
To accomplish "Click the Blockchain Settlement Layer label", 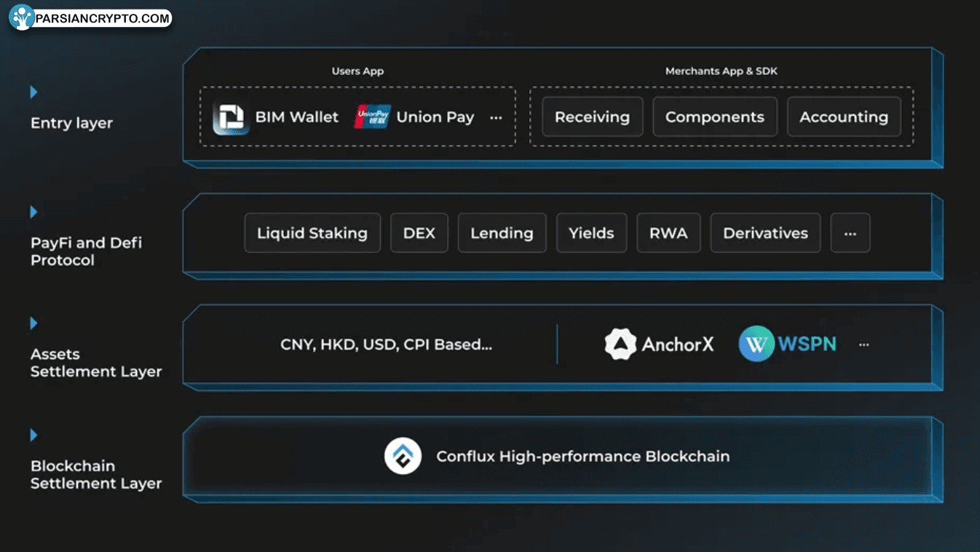I will pyautogui.click(x=96, y=475).
